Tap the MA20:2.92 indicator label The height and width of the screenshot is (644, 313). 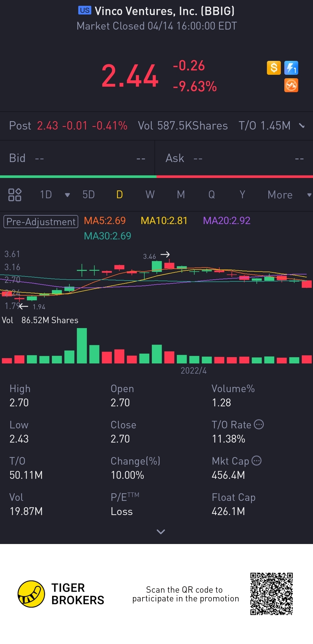coord(227,221)
